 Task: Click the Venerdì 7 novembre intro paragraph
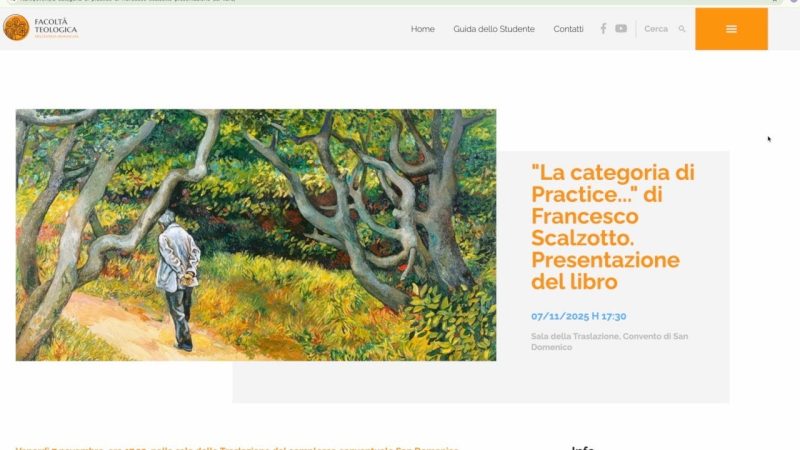237,448
